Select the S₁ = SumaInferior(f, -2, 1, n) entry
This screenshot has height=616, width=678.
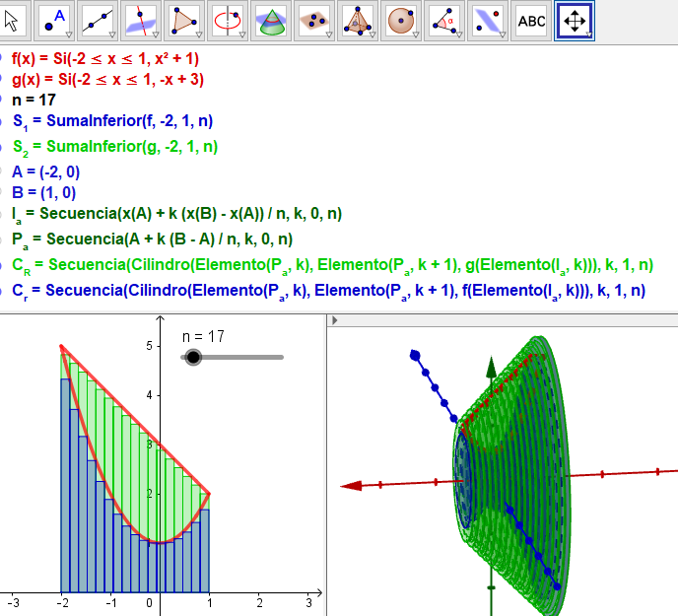pyautogui.click(x=112, y=121)
